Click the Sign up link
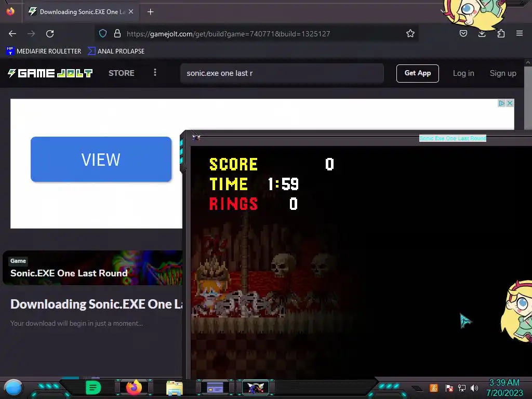The height and width of the screenshot is (399, 532). (503, 73)
